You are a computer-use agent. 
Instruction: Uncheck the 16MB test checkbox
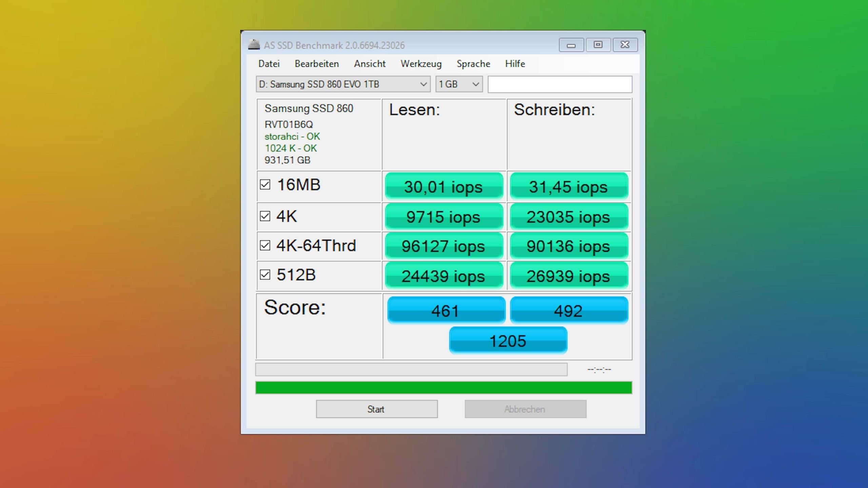[x=265, y=185]
